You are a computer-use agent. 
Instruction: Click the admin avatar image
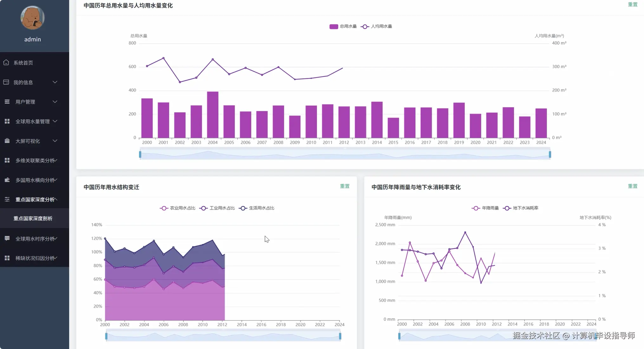32,18
